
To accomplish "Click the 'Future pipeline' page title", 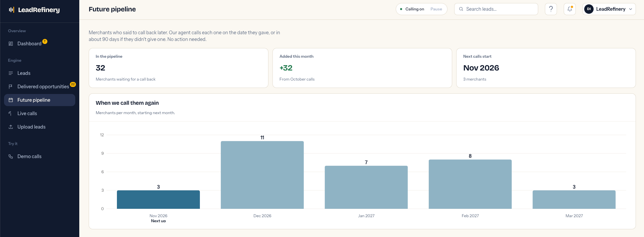I will coord(112,9).
